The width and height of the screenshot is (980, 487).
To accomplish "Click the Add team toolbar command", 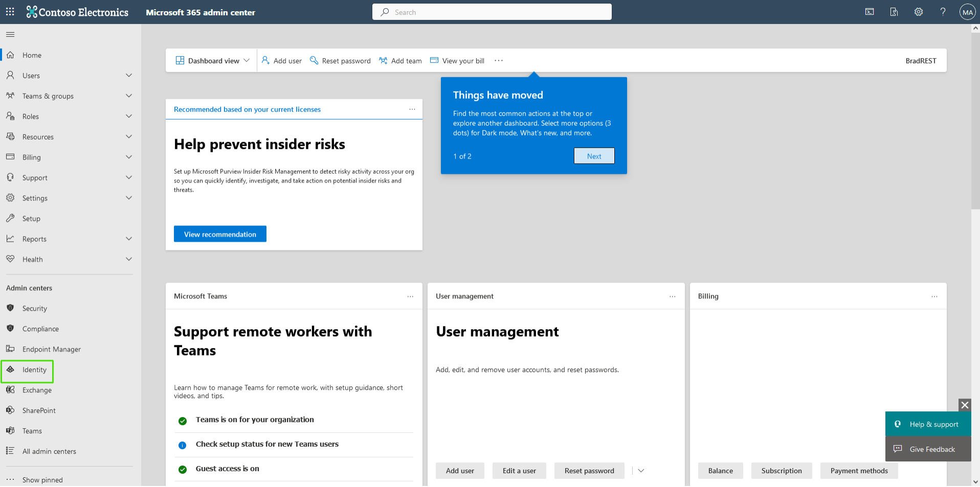I will 400,61.
